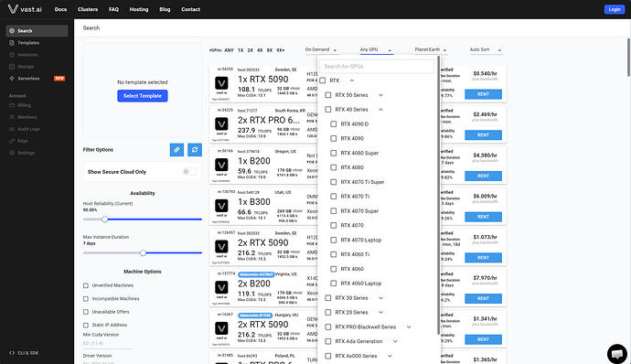Click the vast.ai logo icon
This screenshot has width=631, height=364.
click(x=13, y=9)
